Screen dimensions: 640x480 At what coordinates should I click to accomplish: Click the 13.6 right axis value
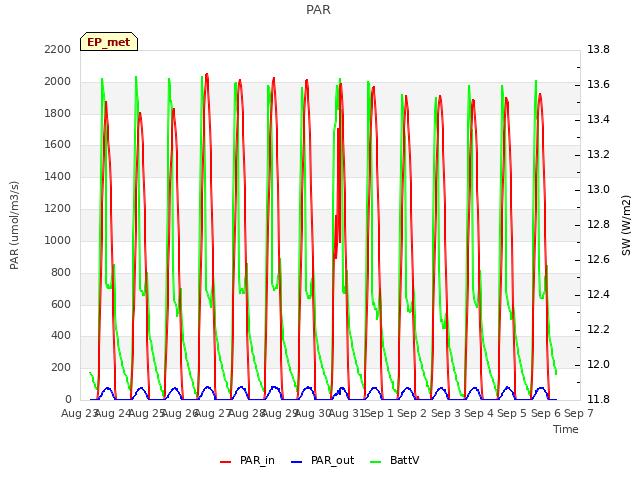598,84
